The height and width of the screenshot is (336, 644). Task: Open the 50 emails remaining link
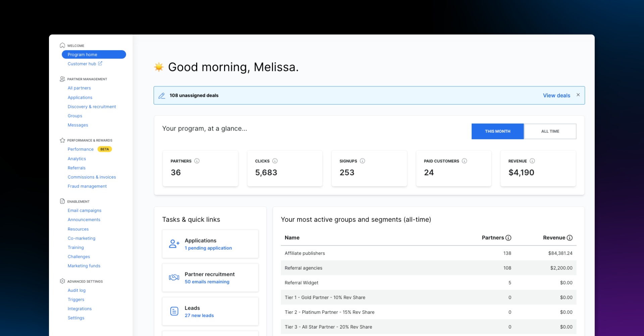[x=207, y=282]
